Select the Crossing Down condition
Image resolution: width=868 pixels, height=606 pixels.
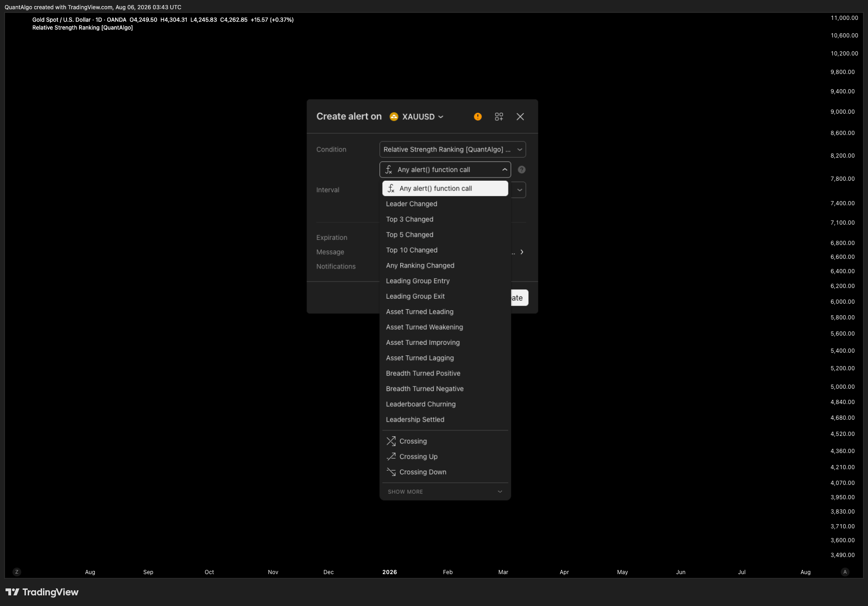click(445, 472)
